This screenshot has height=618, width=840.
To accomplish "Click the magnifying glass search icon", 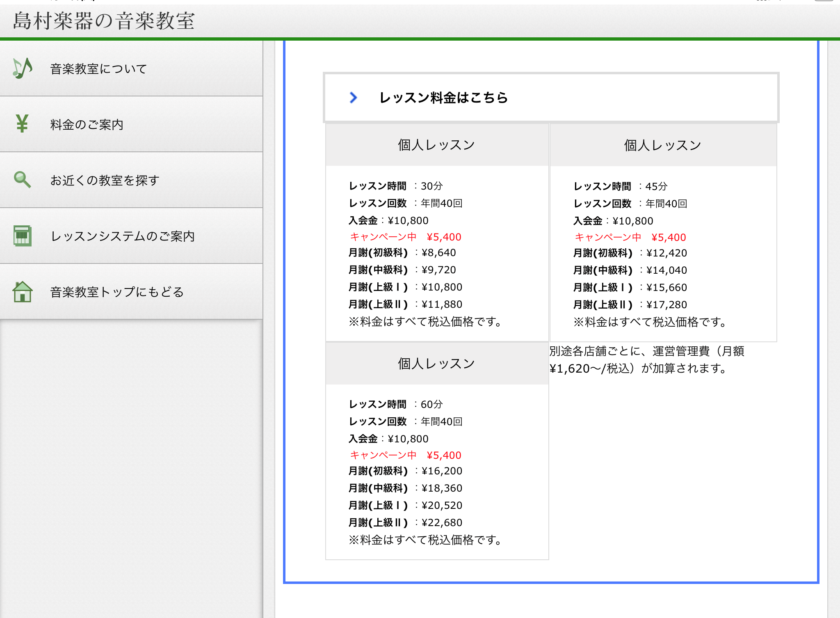I will (22, 180).
